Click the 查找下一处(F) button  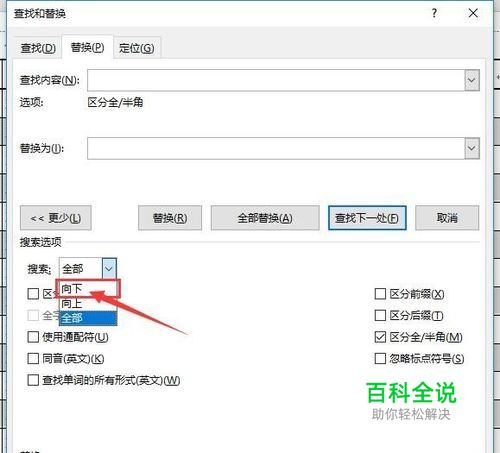367,218
